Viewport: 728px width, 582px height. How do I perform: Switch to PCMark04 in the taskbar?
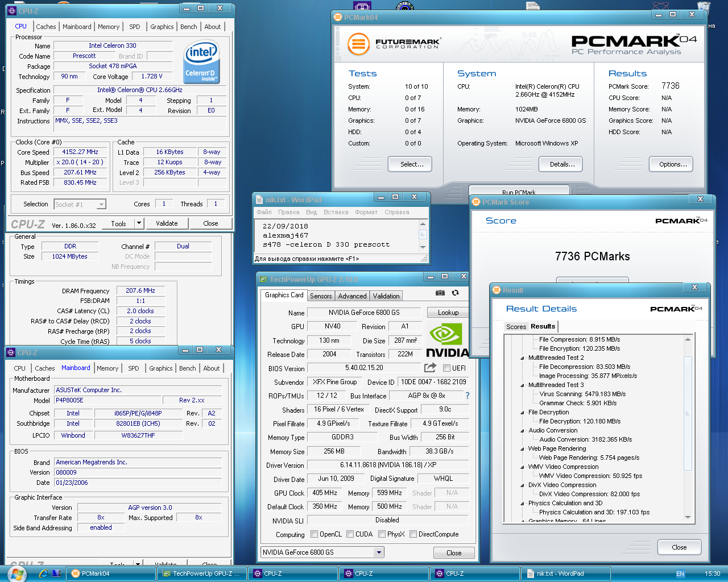(111, 573)
